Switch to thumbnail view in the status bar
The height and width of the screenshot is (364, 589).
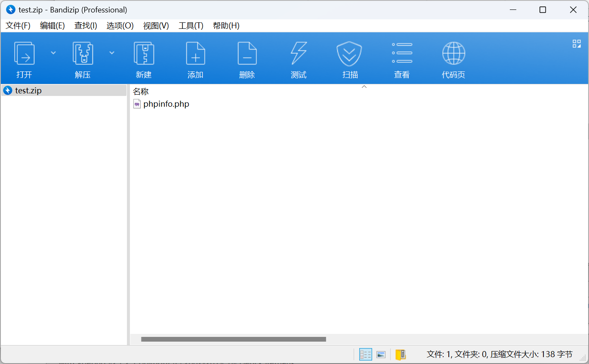pyautogui.click(x=381, y=355)
